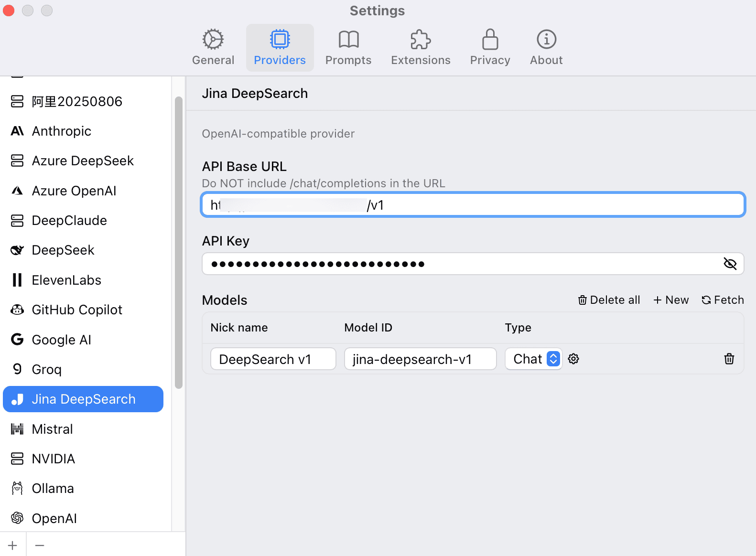
Task: Open the Ollama provider settings
Action: 83,488
